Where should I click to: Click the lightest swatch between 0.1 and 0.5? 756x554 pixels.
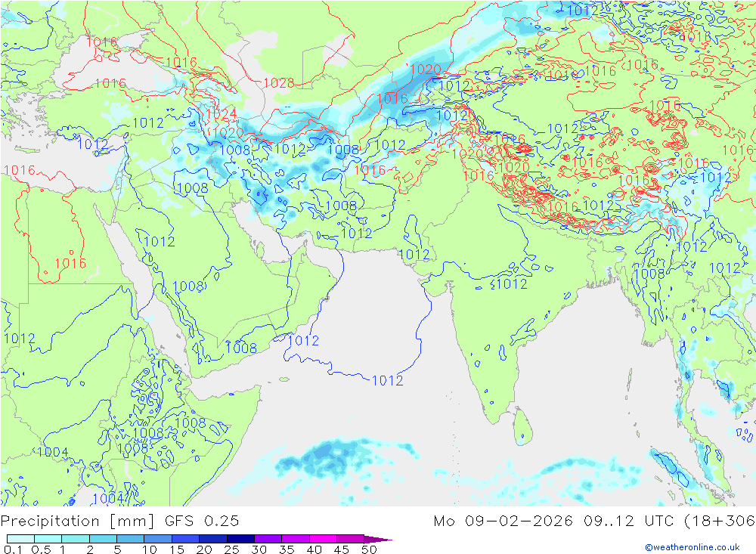[20, 539]
